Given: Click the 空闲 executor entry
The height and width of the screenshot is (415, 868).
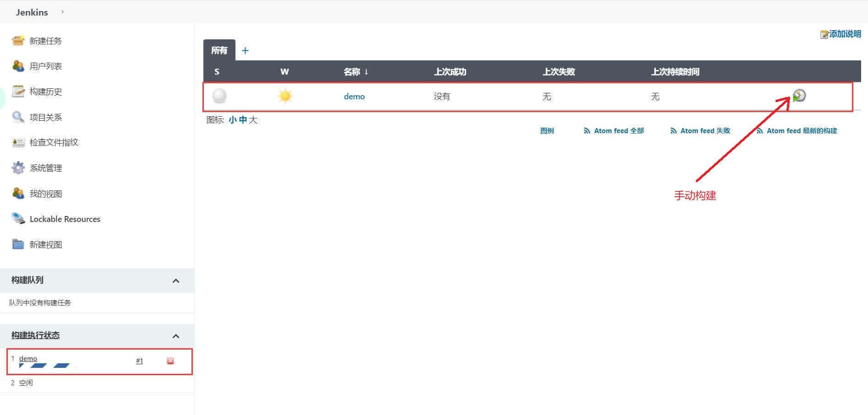Looking at the screenshot, I should [26, 383].
